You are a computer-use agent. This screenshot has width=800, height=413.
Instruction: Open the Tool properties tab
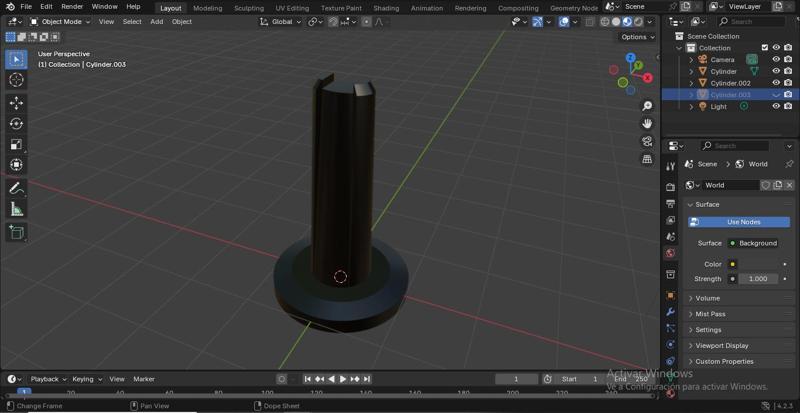670,166
